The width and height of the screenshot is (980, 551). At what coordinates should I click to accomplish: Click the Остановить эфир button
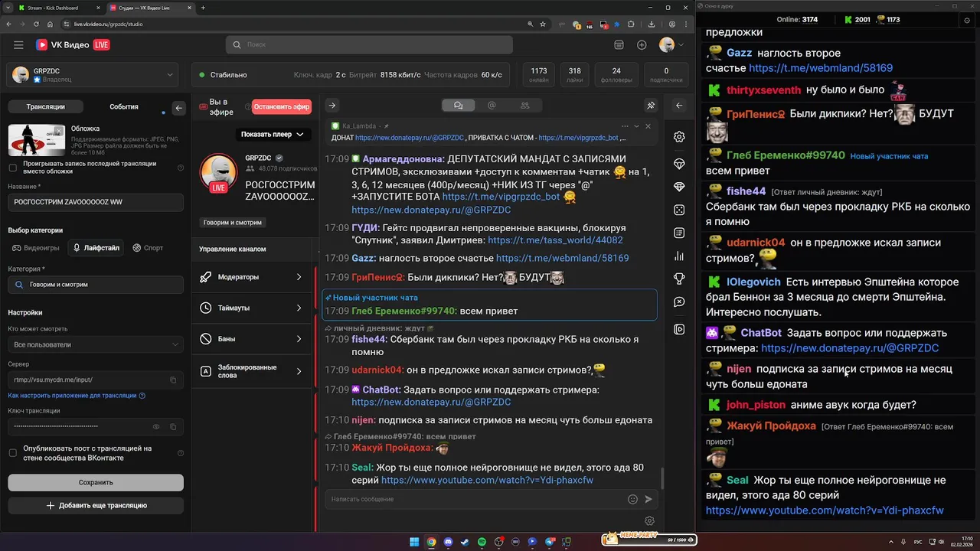click(282, 107)
